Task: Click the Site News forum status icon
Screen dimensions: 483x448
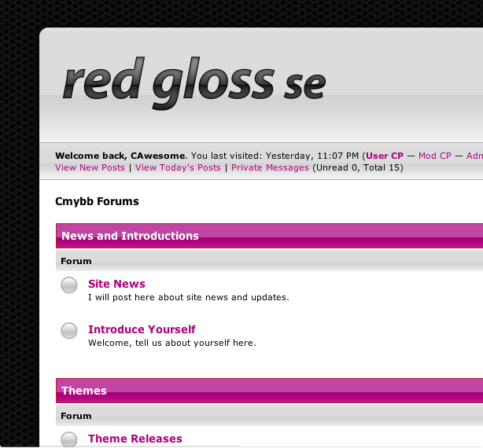Action: pos(69,285)
